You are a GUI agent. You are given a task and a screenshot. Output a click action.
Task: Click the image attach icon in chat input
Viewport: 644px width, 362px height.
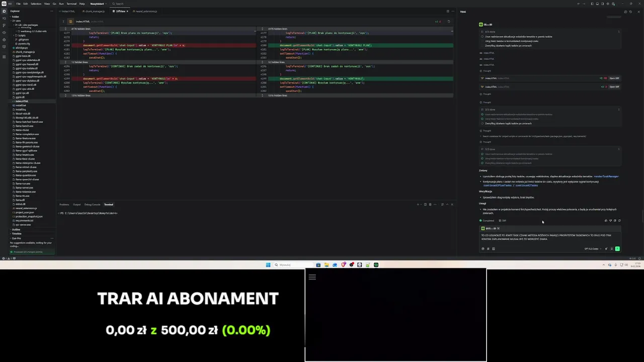coord(494,248)
